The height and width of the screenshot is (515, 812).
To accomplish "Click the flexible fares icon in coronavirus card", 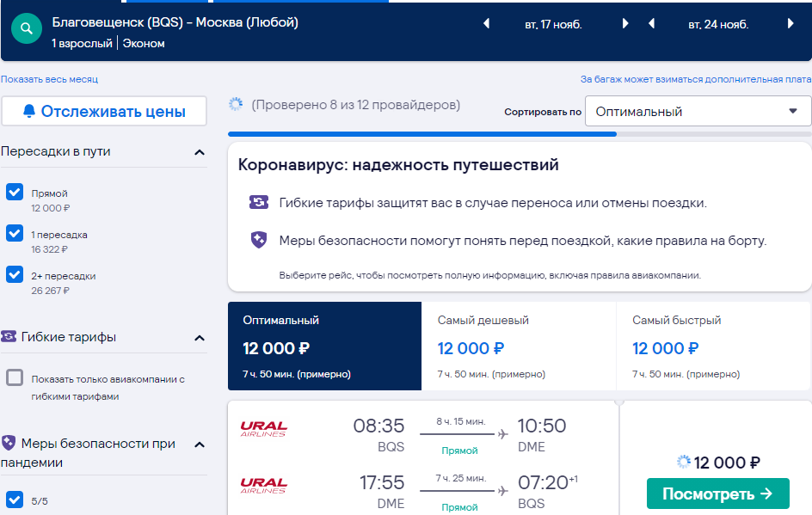I will [x=259, y=202].
